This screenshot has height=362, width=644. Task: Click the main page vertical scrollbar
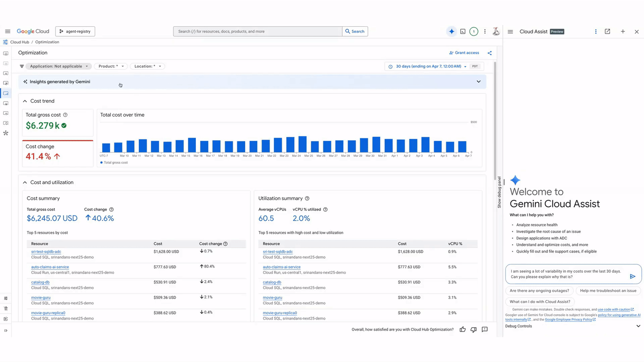pos(495,121)
